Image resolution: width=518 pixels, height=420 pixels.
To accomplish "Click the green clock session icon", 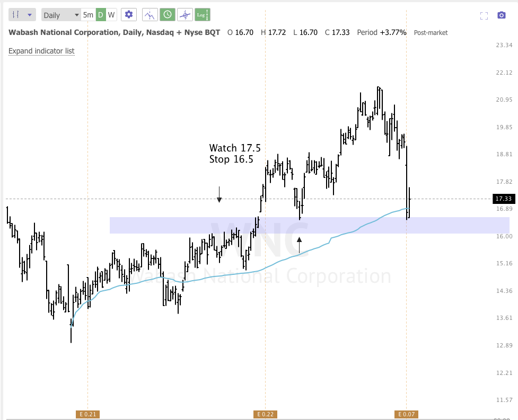I will pos(167,14).
